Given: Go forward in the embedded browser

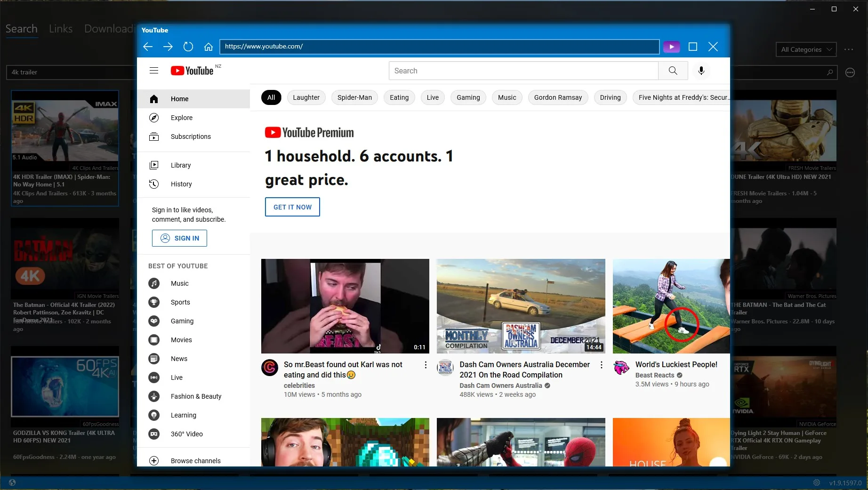Looking at the screenshot, I should (x=168, y=47).
